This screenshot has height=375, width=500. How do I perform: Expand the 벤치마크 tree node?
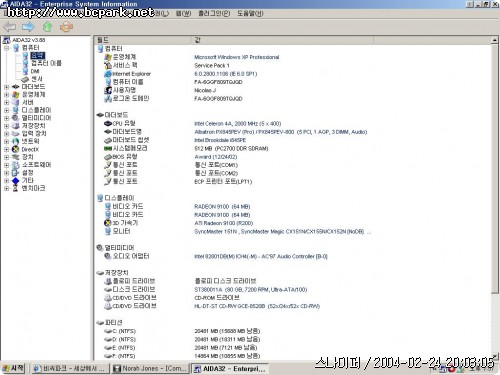[x=6, y=188]
